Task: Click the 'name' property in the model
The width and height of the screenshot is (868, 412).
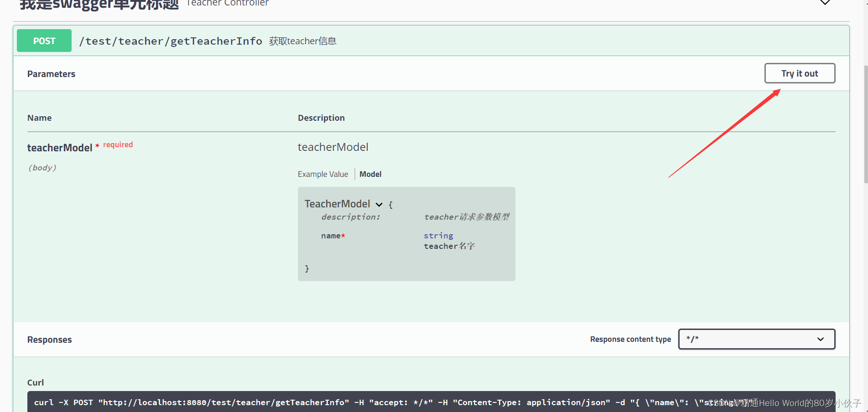Action: (x=331, y=236)
